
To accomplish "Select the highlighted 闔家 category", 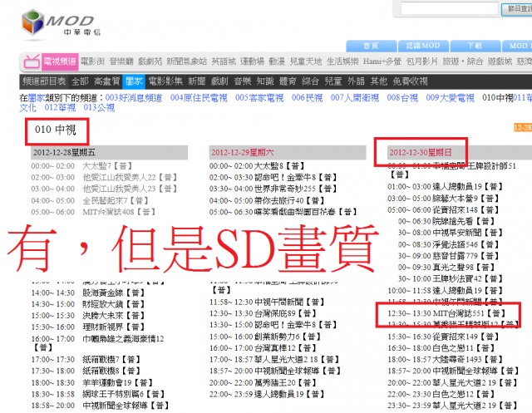I will 134,81.
